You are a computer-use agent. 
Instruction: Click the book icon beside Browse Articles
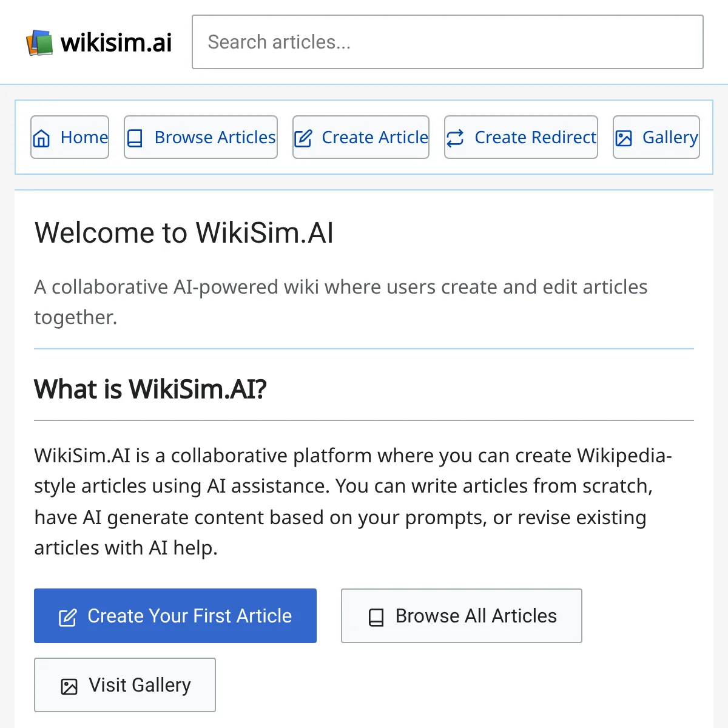pyautogui.click(x=135, y=138)
